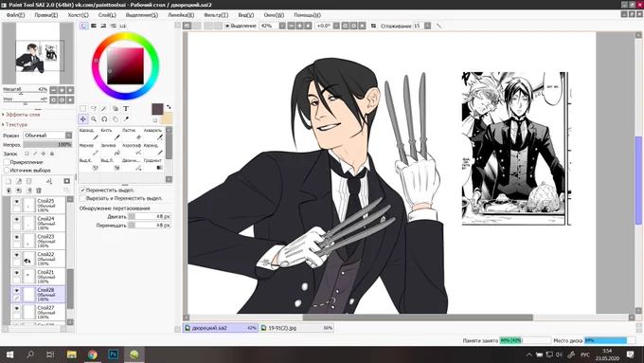
Task: Select the Hand pan tool
Action: pyautogui.click(x=115, y=118)
